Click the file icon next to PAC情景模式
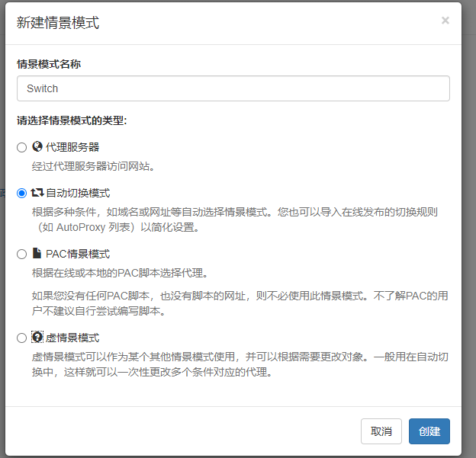This screenshot has width=476, height=458. (37, 254)
